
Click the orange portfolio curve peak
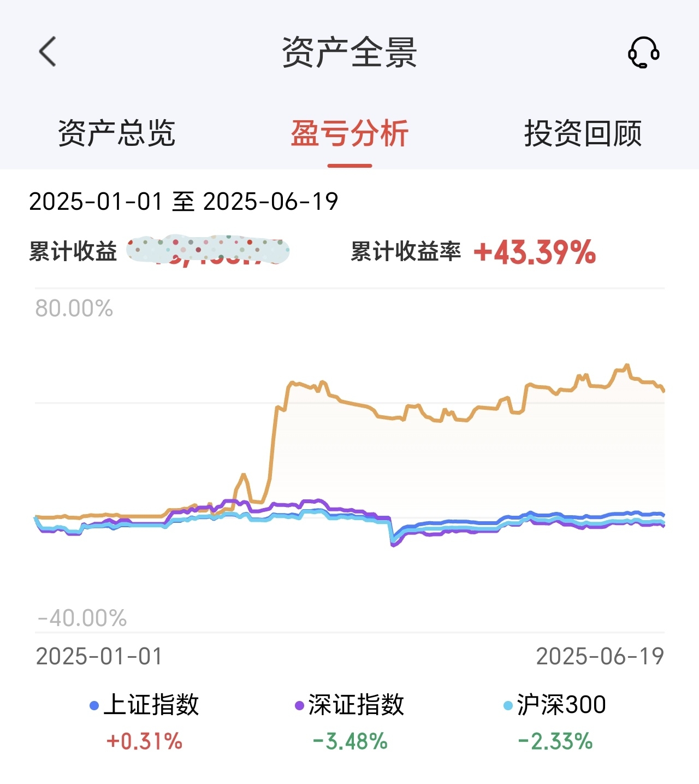pos(627,366)
